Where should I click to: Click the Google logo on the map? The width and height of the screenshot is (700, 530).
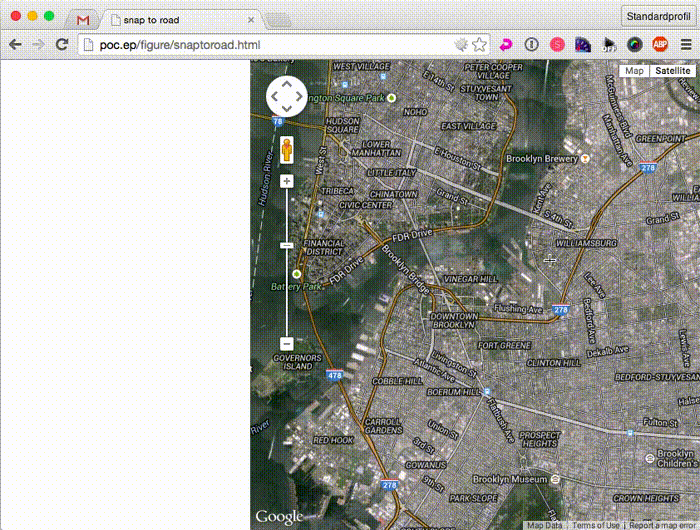coord(279,517)
